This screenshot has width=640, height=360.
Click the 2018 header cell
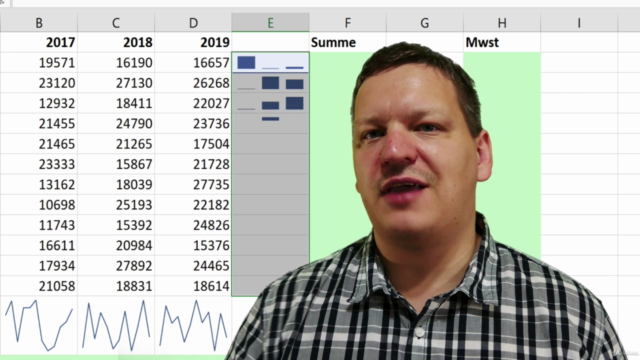[116, 42]
